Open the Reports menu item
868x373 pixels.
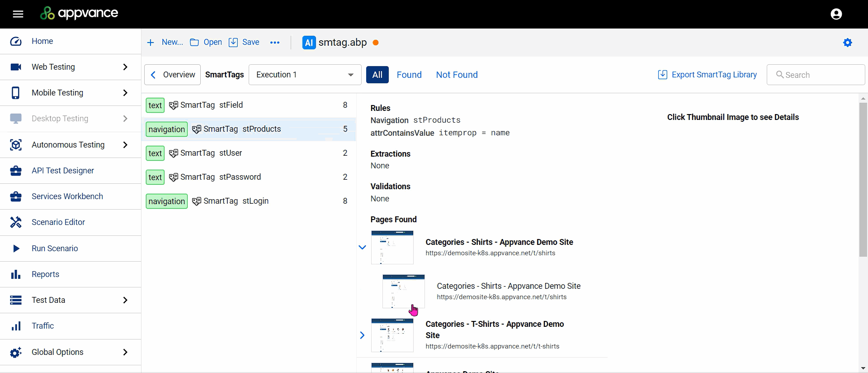click(71, 274)
